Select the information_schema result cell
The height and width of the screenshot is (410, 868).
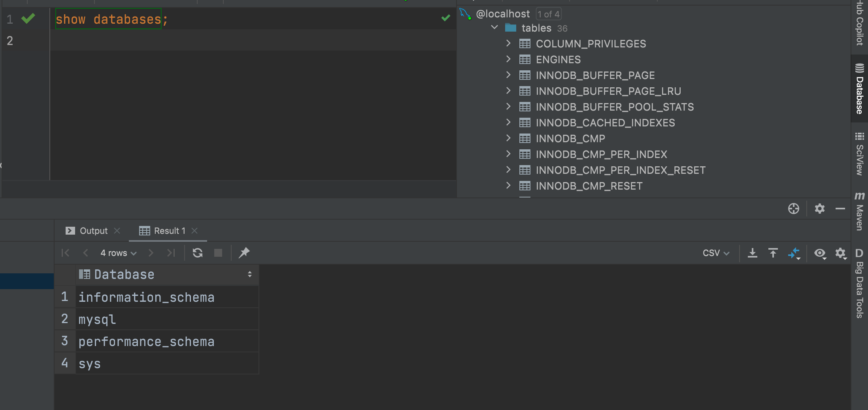(x=167, y=297)
